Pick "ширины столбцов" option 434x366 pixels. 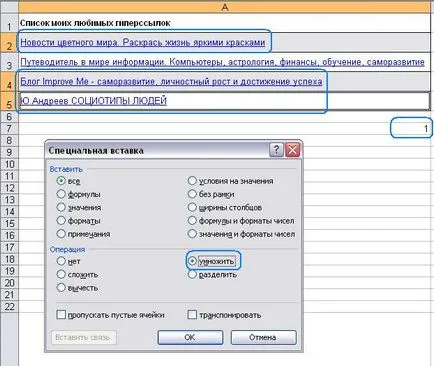(x=192, y=207)
